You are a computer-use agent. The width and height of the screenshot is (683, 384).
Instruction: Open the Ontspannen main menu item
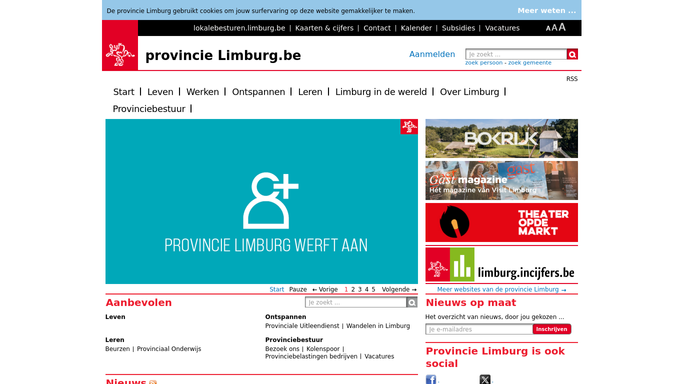258,92
